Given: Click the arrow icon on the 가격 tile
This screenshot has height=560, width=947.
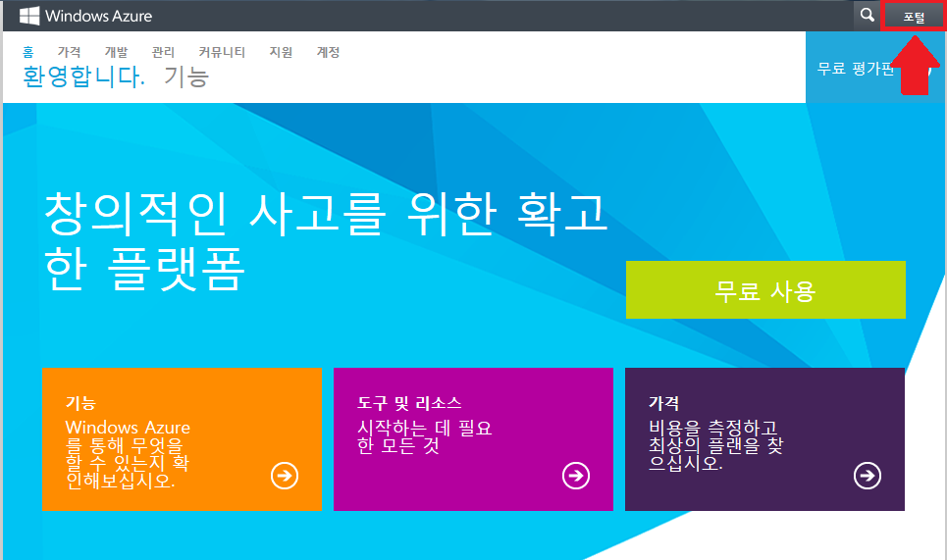Looking at the screenshot, I should click(868, 476).
